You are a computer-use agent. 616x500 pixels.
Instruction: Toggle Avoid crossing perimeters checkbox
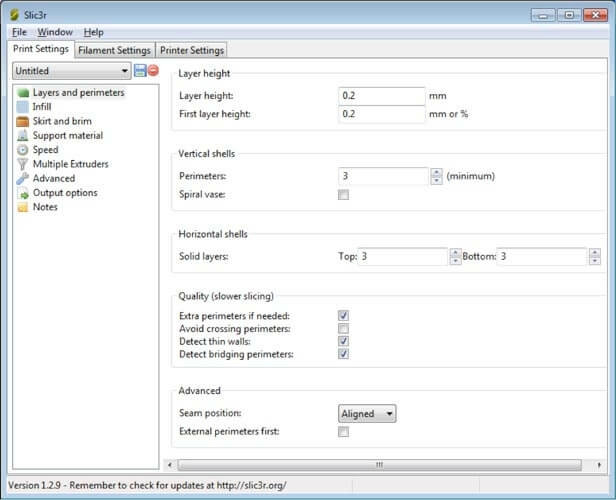coord(343,328)
